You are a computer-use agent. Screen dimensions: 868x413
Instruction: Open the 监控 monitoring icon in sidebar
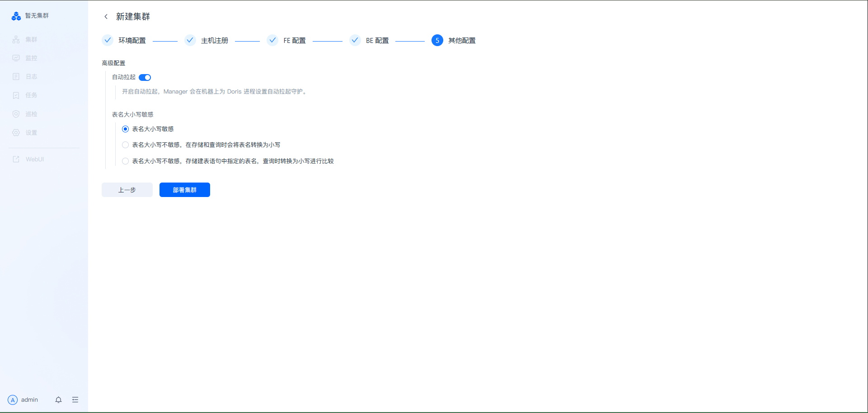[16, 58]
